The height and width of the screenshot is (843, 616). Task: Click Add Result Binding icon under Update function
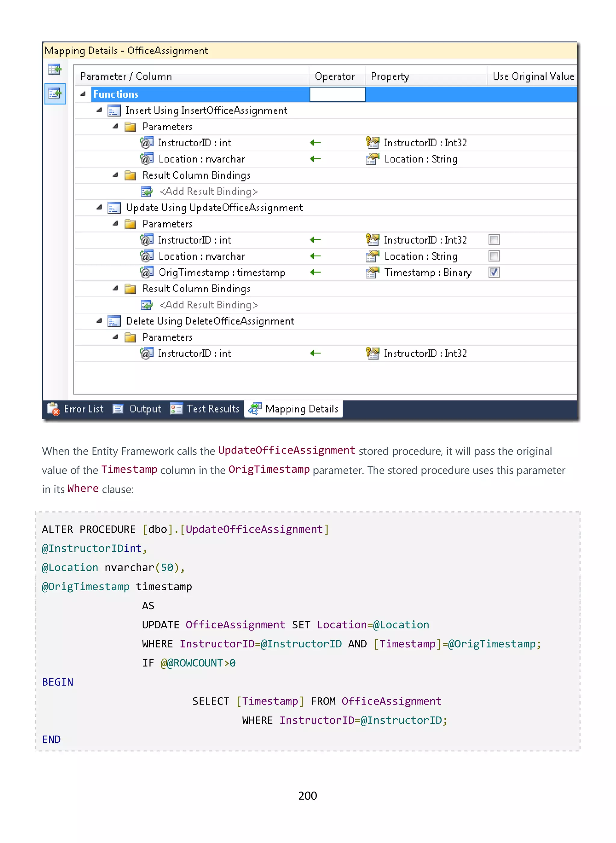[146, 305]
